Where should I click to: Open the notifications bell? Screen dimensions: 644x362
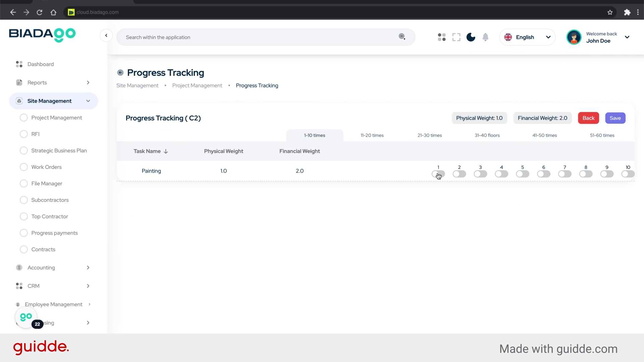[485, 37]
